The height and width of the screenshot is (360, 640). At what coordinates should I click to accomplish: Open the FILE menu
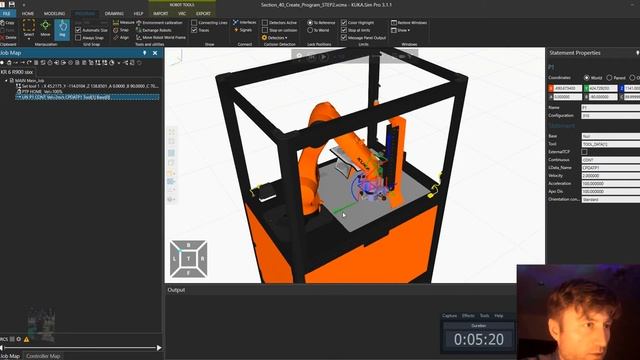[7, 13]
